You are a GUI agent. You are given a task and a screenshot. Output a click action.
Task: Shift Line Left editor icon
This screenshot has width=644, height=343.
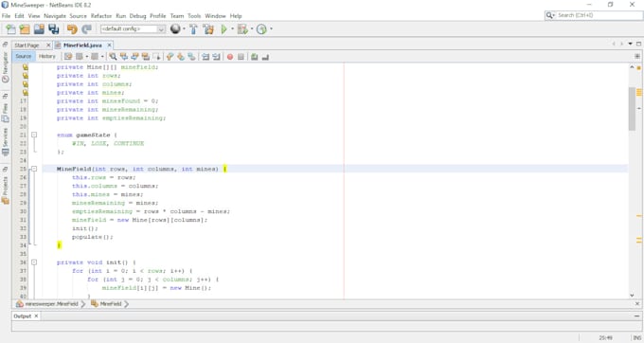[x=206, y=57]
